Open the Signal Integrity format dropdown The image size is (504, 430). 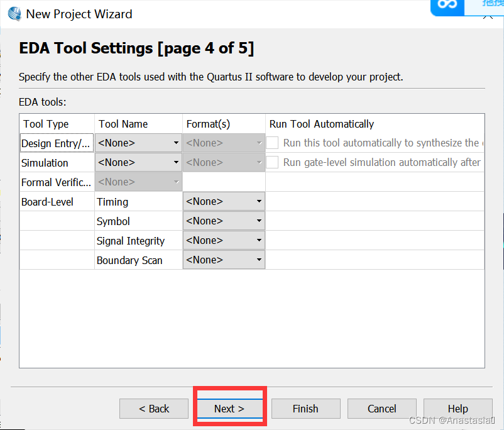(x=224, y=241)
